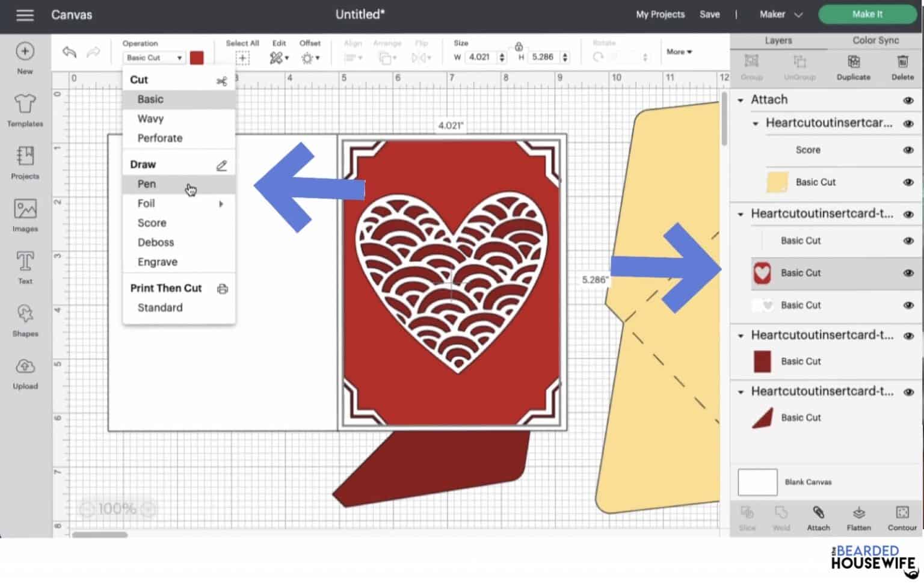The width and height of the screenshot is (924, 587).
Task: Switch to the Color Sync tab
Action: [x=875, y=40]
